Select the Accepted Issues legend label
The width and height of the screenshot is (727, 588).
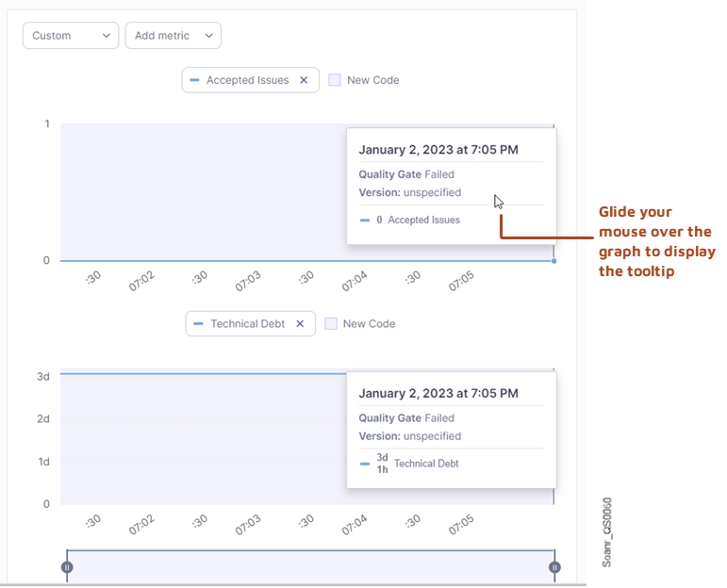click(247, 80)
